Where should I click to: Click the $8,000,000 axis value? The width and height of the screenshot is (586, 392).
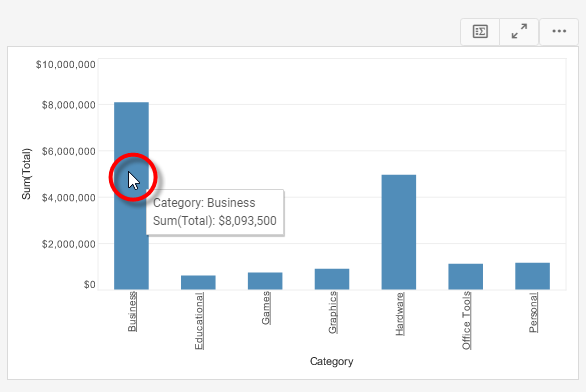click(68, 105)
